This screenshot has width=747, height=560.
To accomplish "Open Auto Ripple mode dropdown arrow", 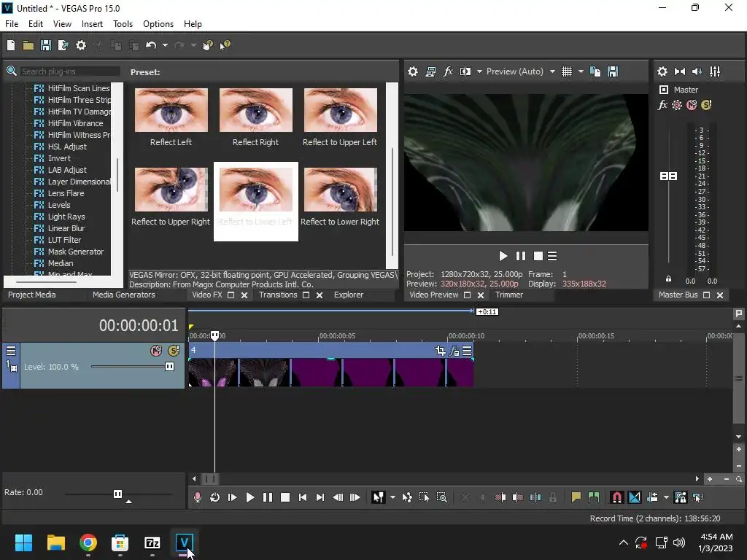I will (666, 497).
